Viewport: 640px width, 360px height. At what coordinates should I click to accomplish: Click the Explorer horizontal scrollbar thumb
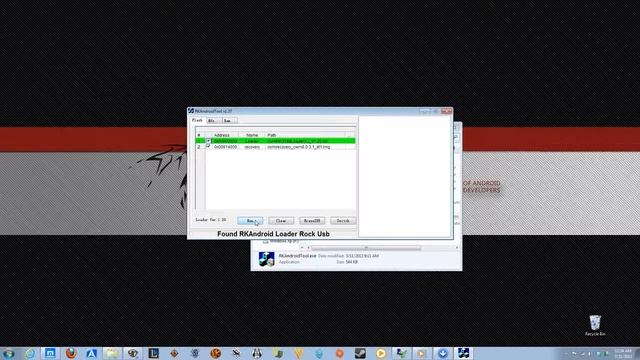coord(366,248)
